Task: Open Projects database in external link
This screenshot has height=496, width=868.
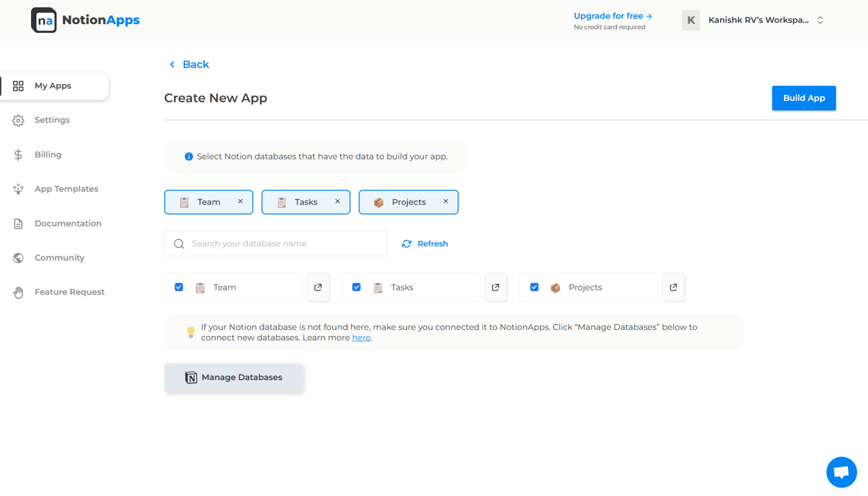Action: [x=673, y=287]
